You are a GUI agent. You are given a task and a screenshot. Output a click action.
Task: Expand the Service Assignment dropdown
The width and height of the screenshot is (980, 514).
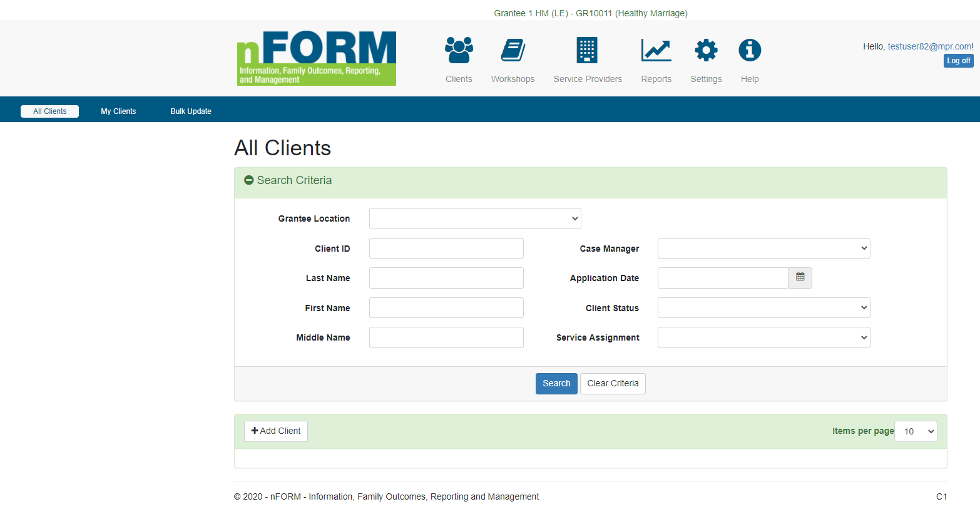click(x=763, y=337)
